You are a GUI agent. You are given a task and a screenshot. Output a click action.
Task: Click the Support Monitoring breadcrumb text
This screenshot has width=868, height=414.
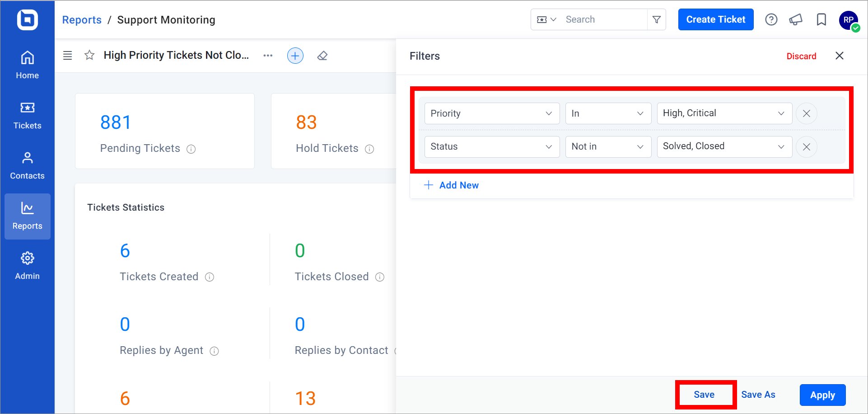point(166,20)
